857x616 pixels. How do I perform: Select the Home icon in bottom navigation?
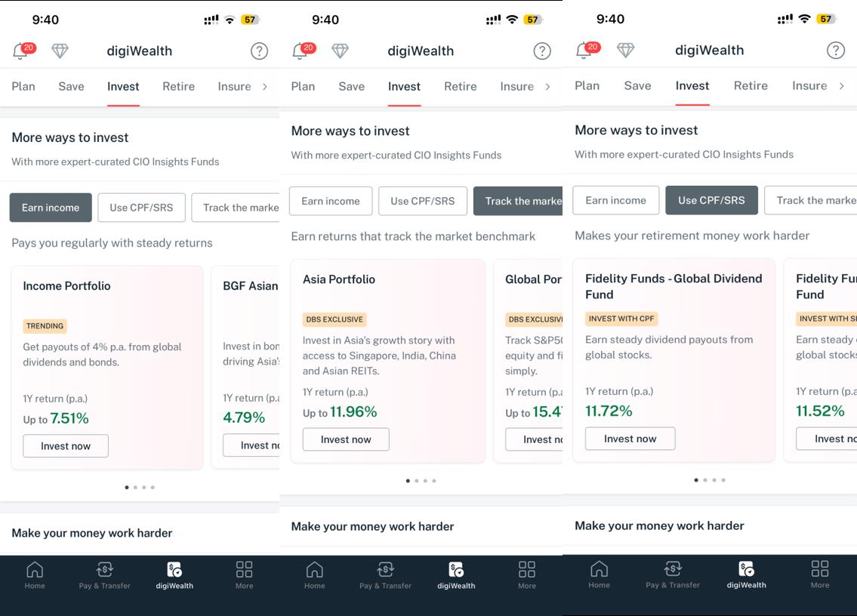click(x=35, y=575)
